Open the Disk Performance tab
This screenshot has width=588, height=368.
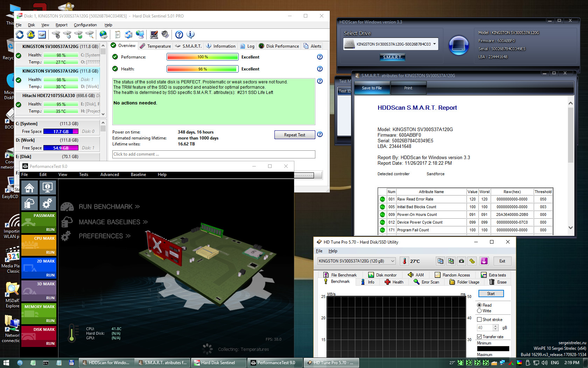279,46
